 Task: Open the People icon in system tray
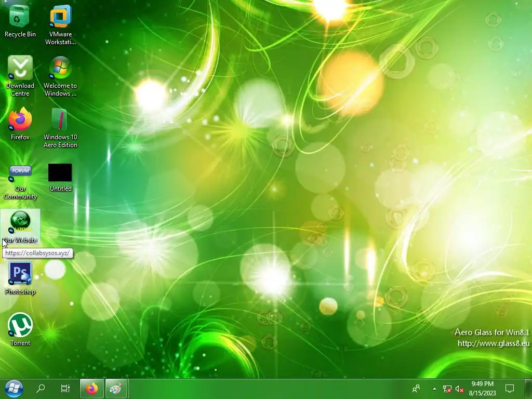pyautogui.click(x=416, y=389)
